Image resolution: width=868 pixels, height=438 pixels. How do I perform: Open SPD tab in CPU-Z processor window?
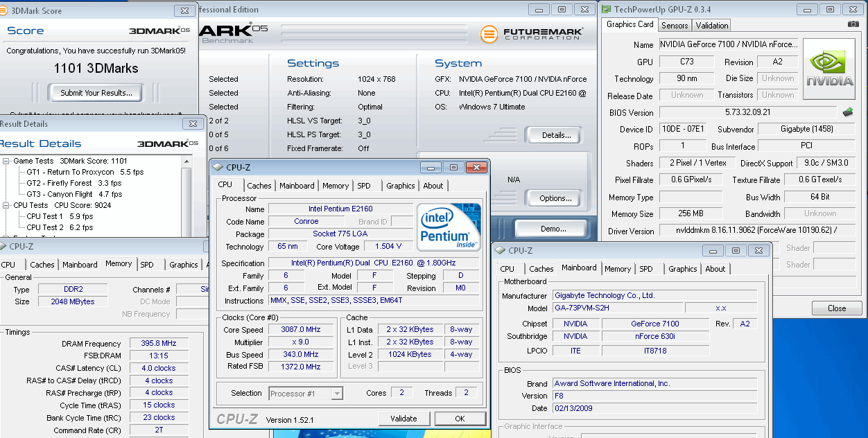click(364, 186)
